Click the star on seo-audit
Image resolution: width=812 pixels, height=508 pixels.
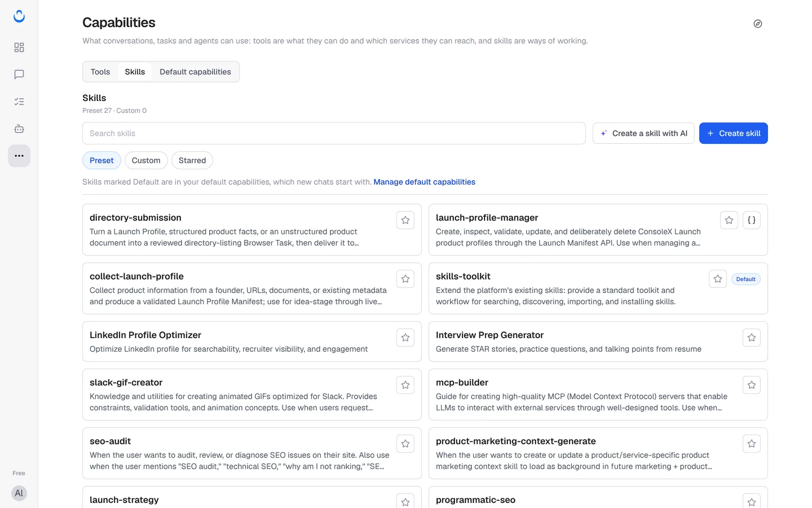tap(405, 444)
